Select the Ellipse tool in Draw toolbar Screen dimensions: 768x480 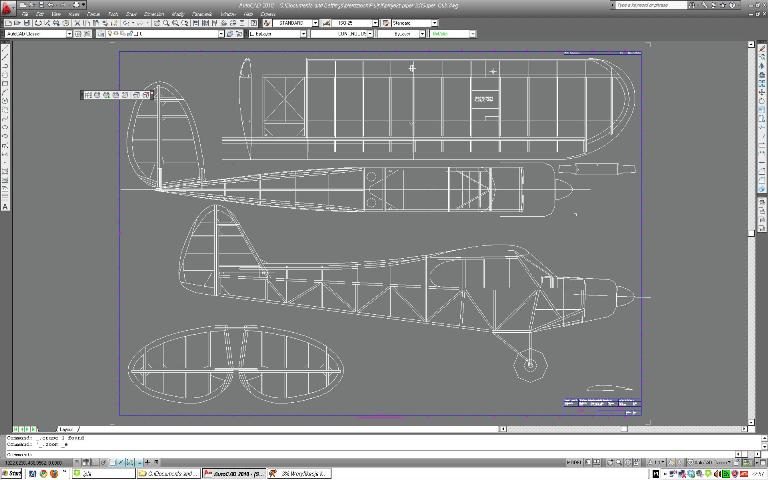[5, 128]
